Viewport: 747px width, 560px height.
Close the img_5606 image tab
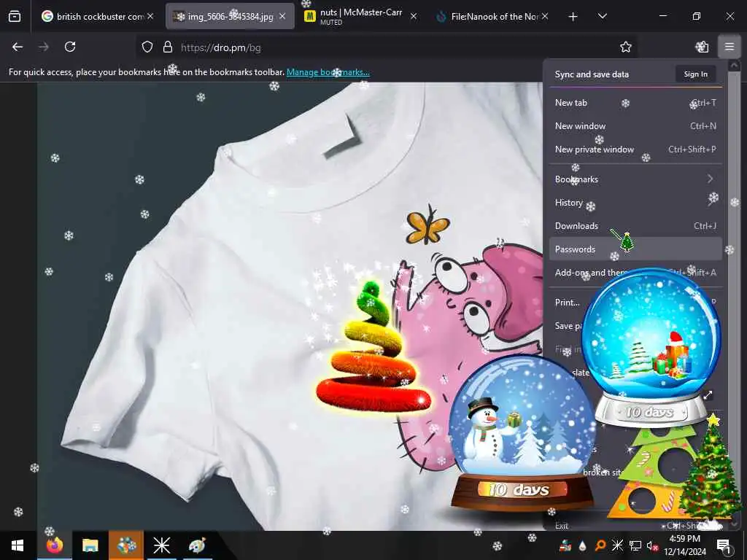(x=282, y=16)
